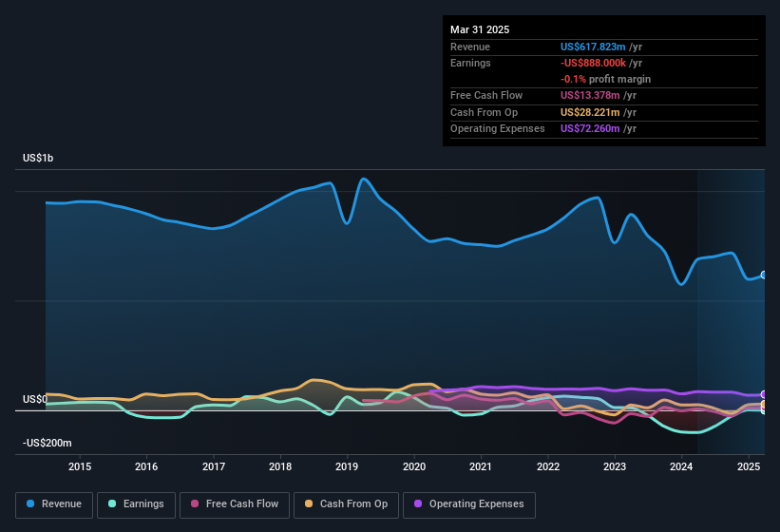
Task: Toggle the Earnings legend button
Action: (x=136, y=504)
